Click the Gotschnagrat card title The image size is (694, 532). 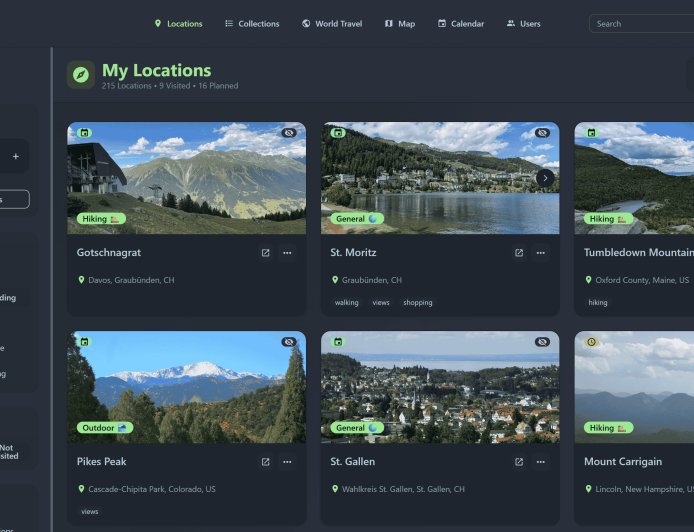109,253
